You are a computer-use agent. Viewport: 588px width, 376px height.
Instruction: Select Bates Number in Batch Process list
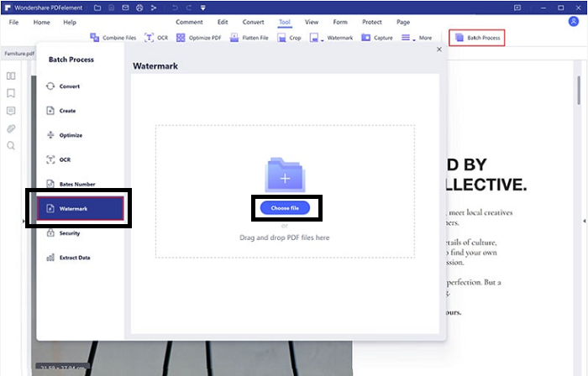point(81,184)
